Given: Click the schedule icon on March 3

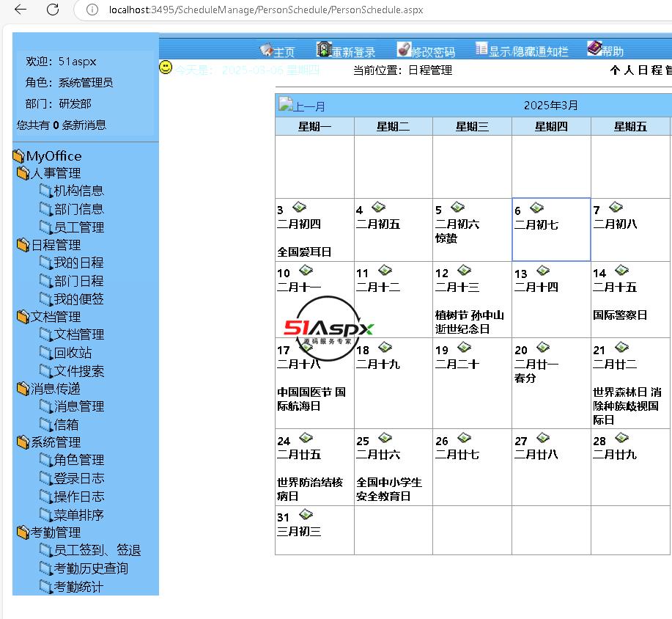Looking at the screenshot, I should coord(299,208).
